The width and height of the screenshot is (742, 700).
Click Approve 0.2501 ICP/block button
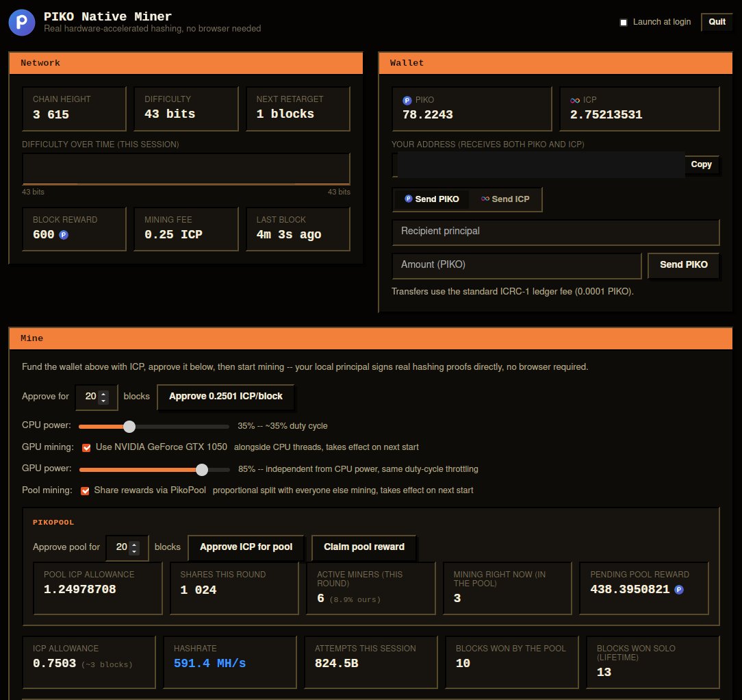coord(225,397)
